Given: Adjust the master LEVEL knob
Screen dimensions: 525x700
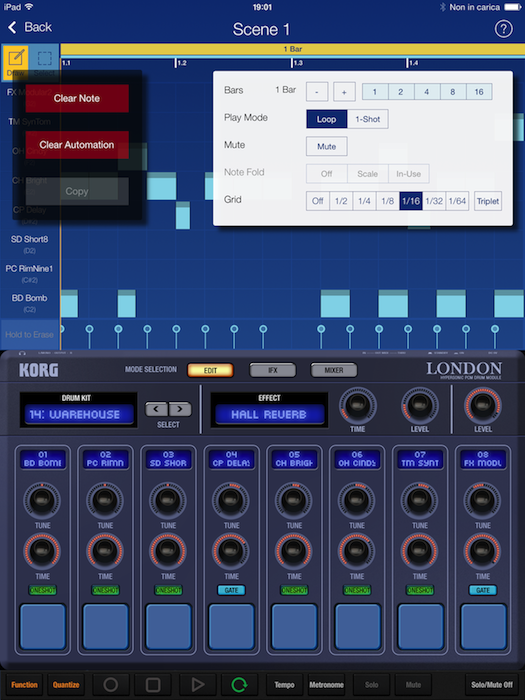Looking at the screenshot, I should tap(483, 405).
